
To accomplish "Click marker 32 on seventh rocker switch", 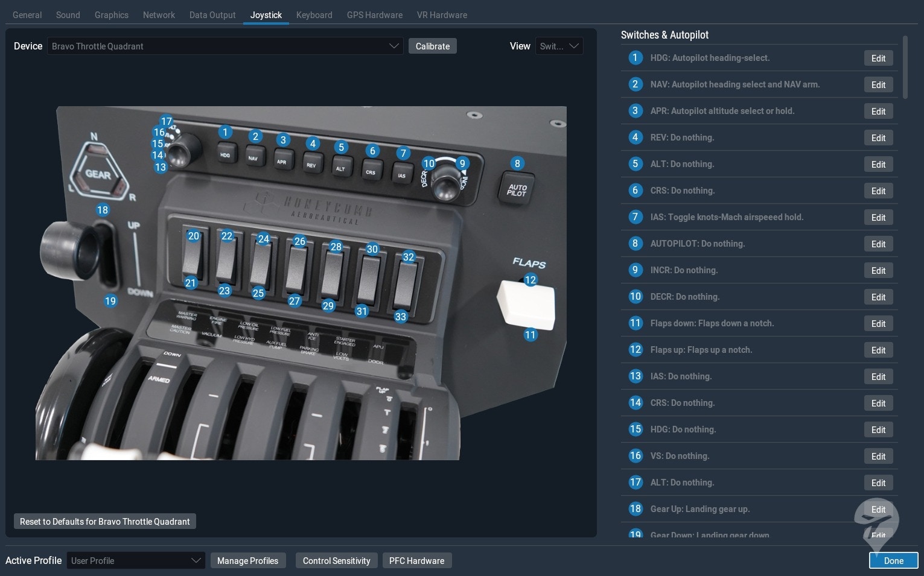I will click(x=409, y=257).
